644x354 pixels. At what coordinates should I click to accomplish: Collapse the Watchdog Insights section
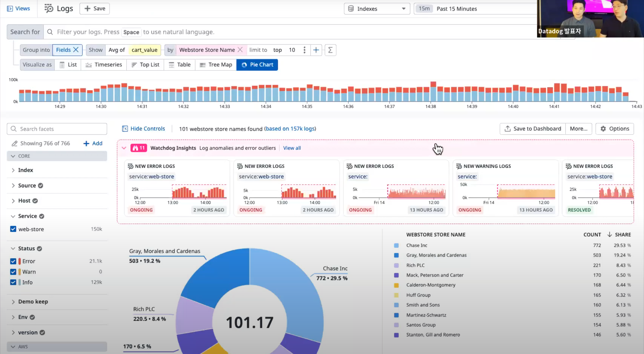point(124,148)
